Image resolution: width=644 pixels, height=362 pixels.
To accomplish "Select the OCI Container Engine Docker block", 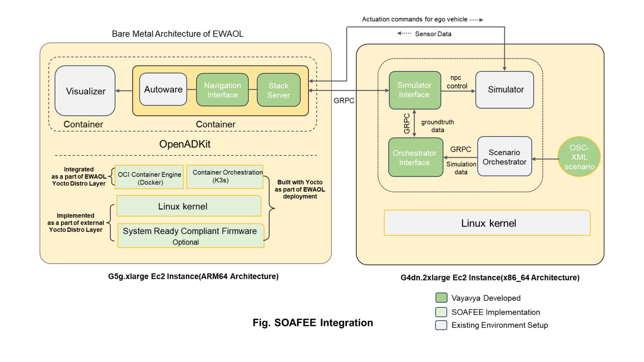I will (x=149, y=177).
